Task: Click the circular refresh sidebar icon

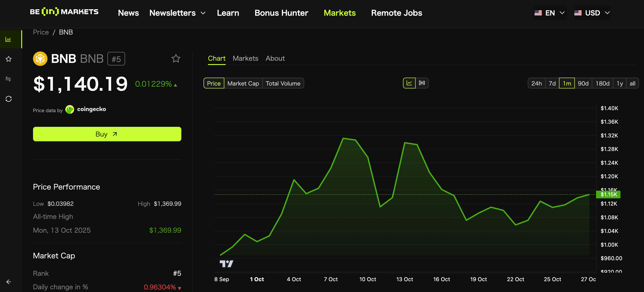Action: click(9, 99)
